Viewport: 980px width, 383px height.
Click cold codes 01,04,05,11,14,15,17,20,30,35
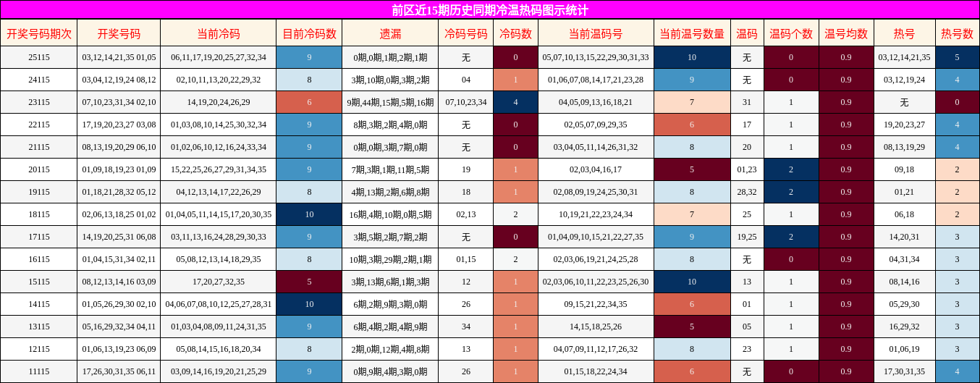coord(219,214)
